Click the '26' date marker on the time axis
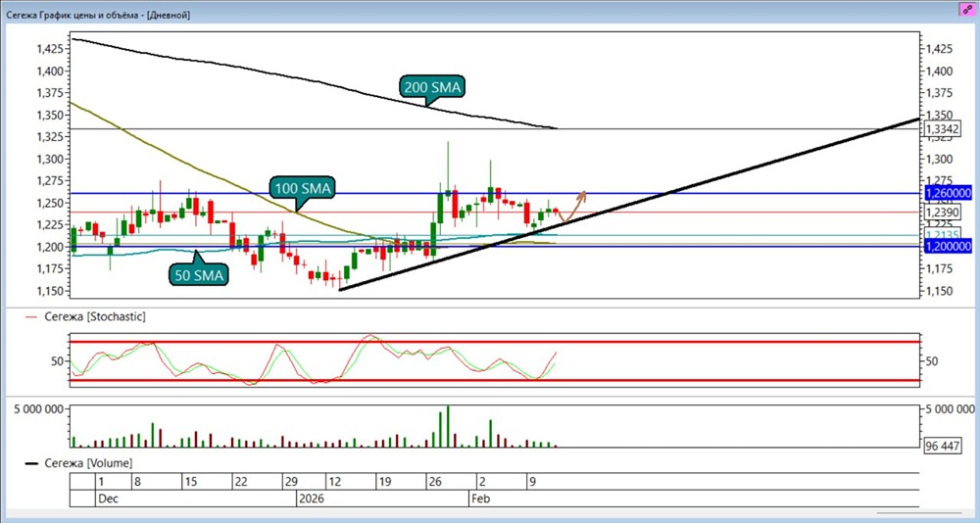Screen dimensions: 980x523 pos(435,482)
